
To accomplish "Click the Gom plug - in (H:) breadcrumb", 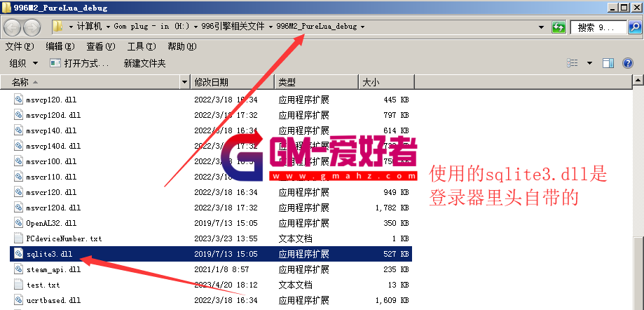I will (x=151, y=27).
